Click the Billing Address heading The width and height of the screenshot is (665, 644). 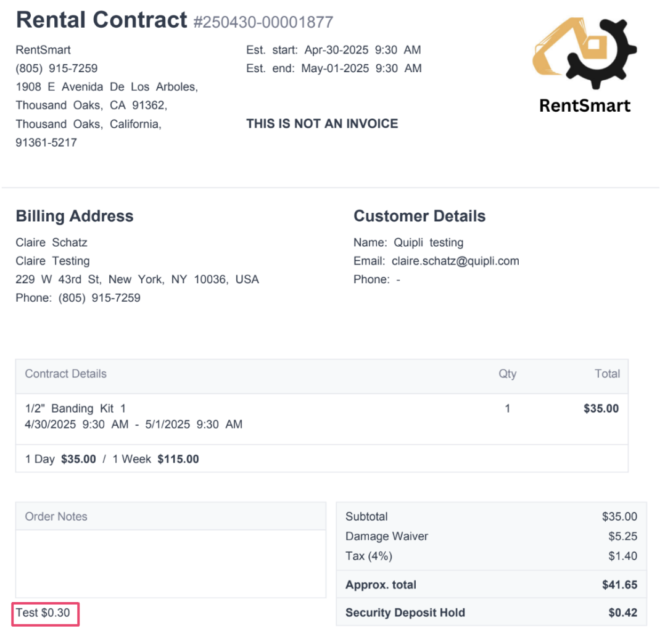click(75, 216)
